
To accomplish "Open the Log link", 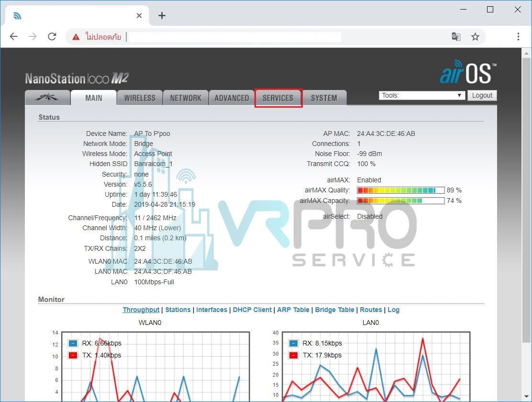I will [x=394, y=310].
